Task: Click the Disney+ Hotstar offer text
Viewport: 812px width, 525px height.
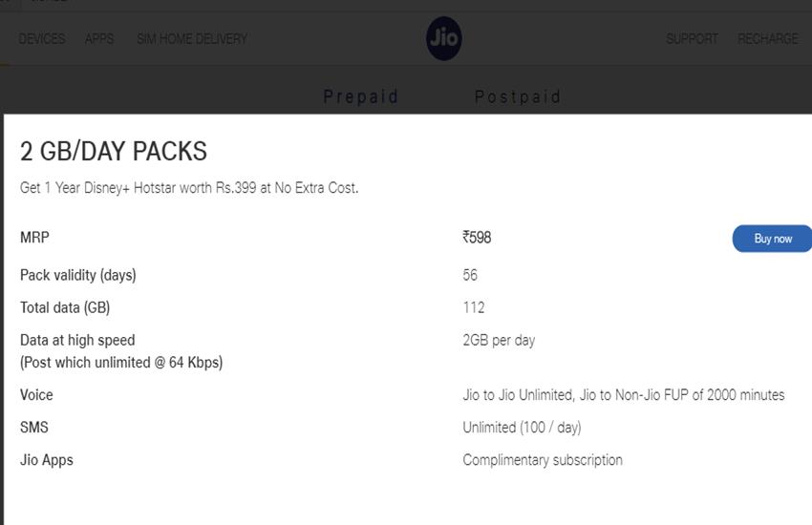Action: pos(189,187)
